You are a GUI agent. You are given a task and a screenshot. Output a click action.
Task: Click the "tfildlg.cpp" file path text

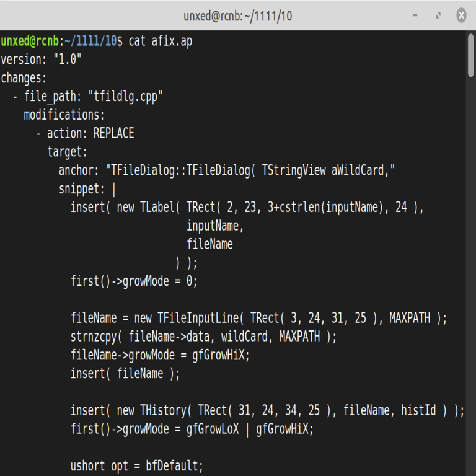pos(125,97)
